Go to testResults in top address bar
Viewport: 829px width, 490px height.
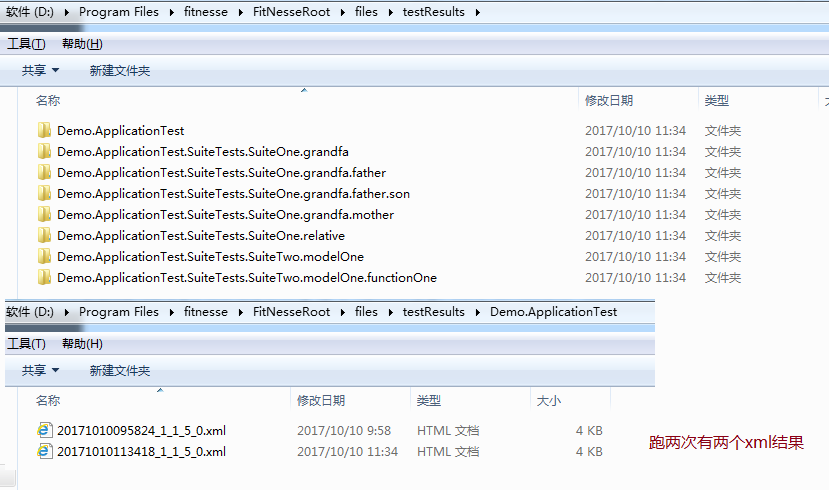click(x=434, y=12)
